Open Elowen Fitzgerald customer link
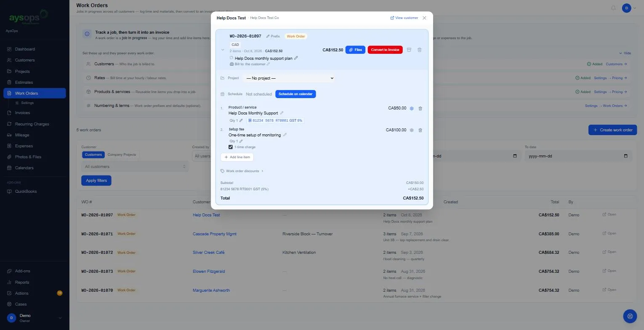644x330 pixels. (x=209, y=271)
